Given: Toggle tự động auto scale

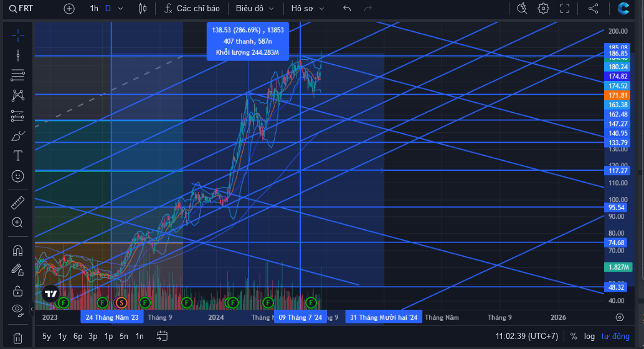Looking at the screenshot, I should [x=615, y=337].
